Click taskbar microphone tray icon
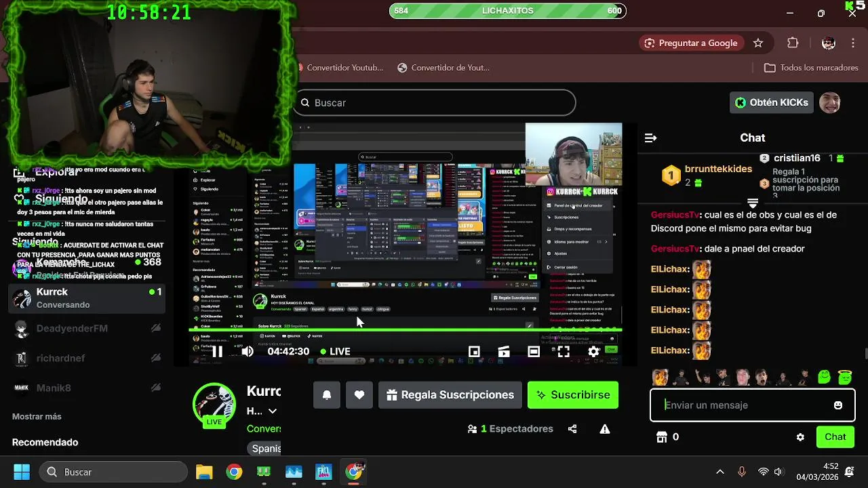The height and width of the screenshot is (488, 868). (x=742, y=472)
